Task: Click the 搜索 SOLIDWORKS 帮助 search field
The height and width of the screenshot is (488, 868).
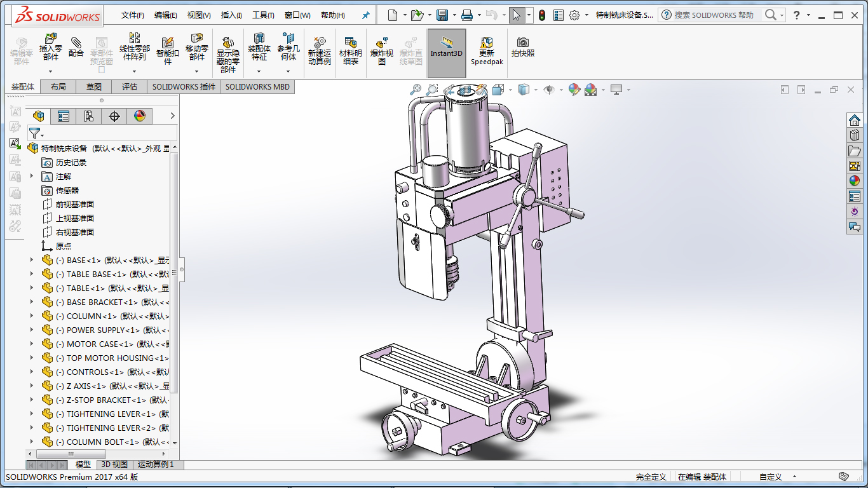Action: [x=717, y=15]
